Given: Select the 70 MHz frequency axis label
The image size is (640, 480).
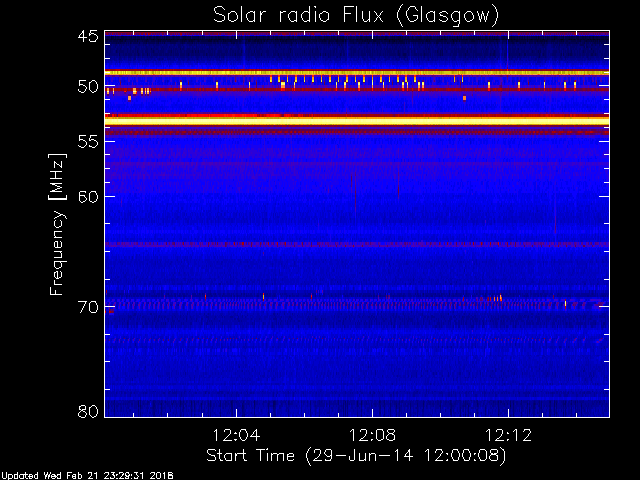Looking at the screenshot, I should pos(88,307).
